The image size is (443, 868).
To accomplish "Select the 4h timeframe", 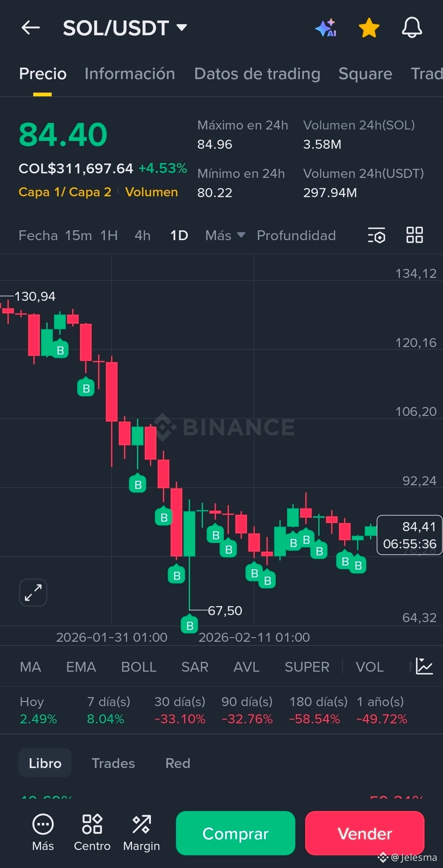I will tap(142, 236).
